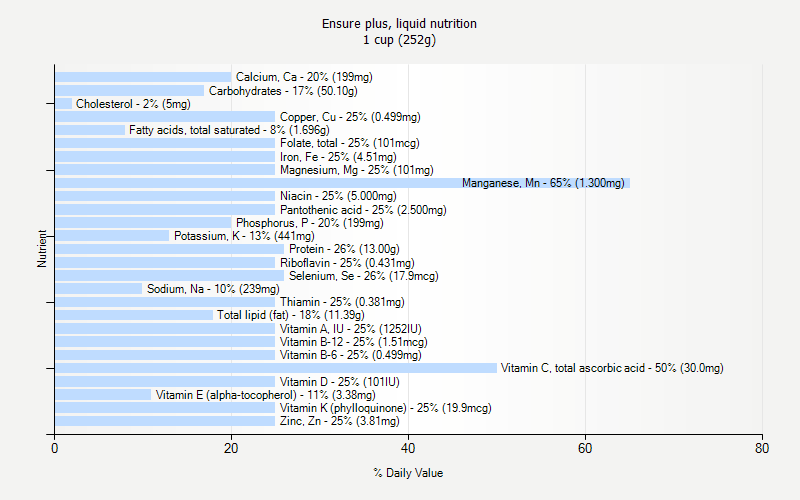The height and width of the screenshot is (500, 800).
Task: Click the 'Cholesterol - 2% (5mg)' label
Action: click(133, 104)
